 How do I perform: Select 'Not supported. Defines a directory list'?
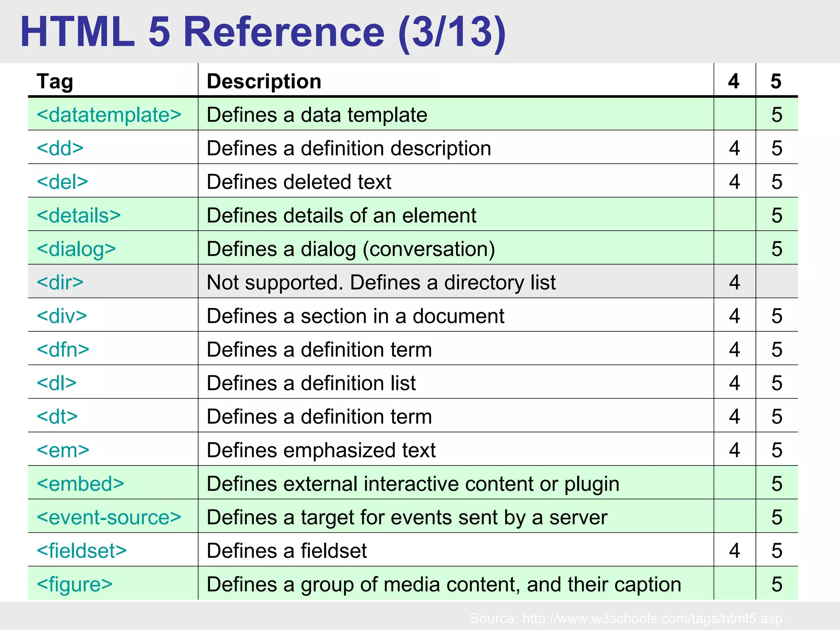tap(381, 283)
